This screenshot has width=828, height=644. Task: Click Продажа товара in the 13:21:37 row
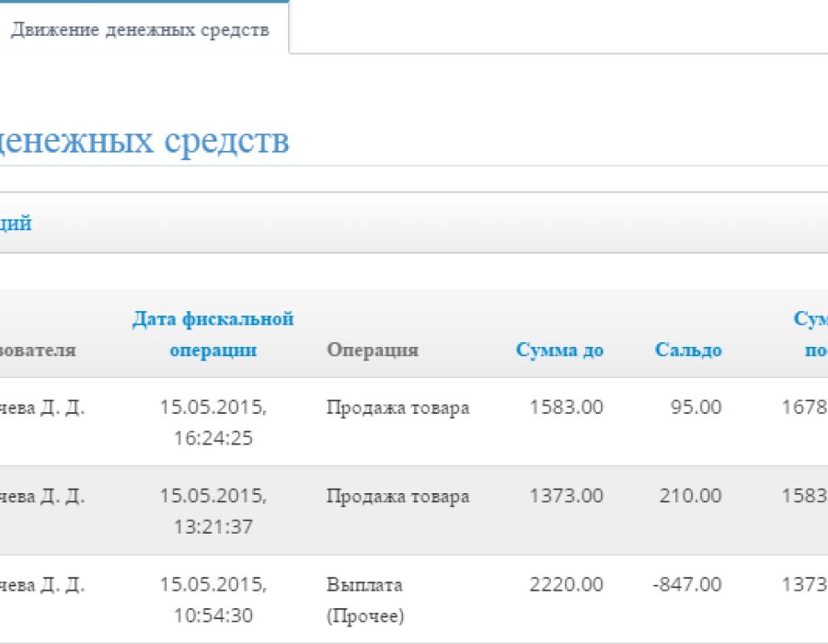click(397, 496)
